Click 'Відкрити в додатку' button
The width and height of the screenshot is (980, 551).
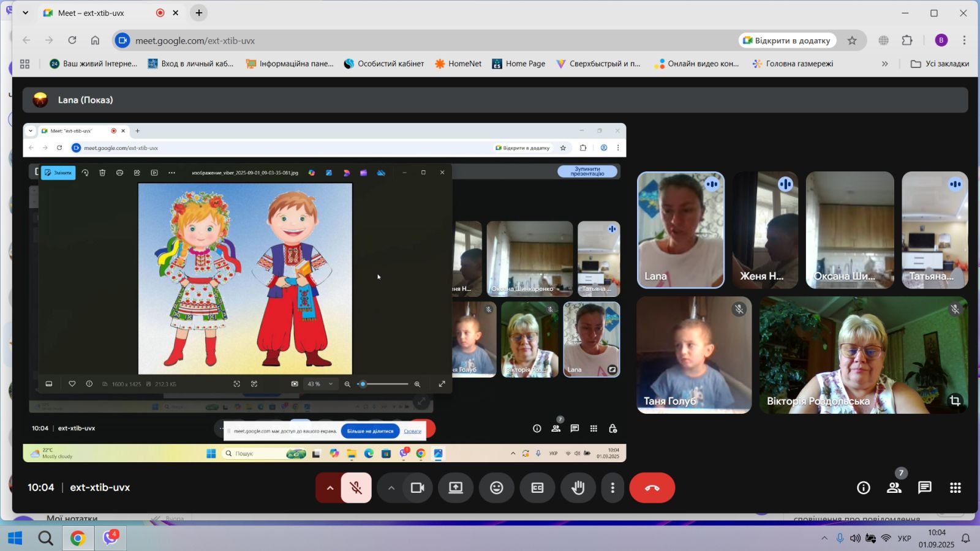787,40
